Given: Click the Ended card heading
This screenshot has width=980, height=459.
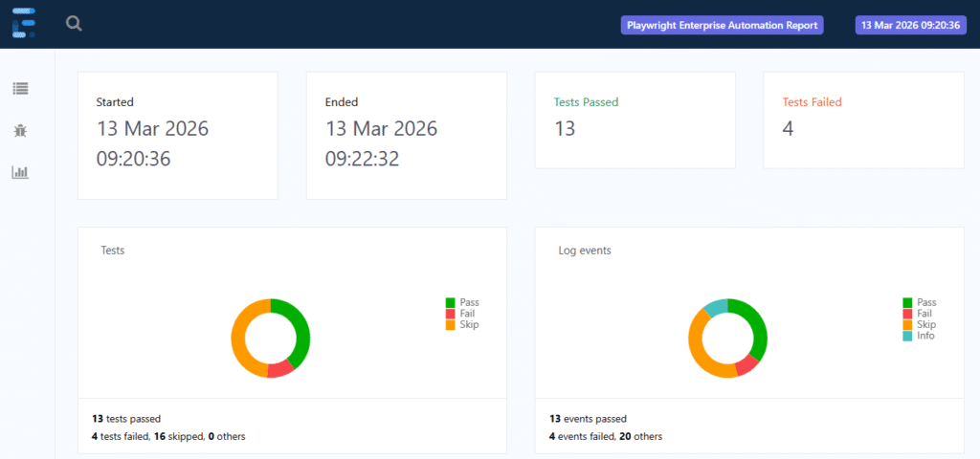Looking at the screenshot, I should point(342,102).
